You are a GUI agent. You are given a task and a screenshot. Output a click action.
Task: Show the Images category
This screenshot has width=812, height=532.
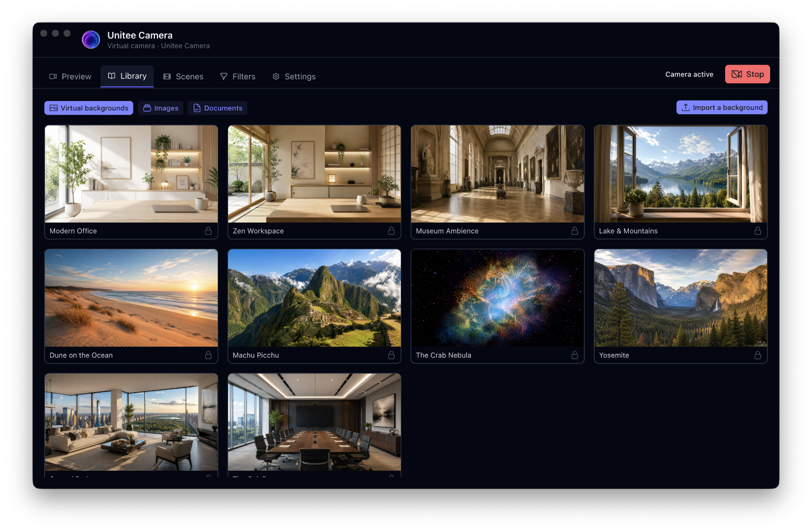click(161, 108)
